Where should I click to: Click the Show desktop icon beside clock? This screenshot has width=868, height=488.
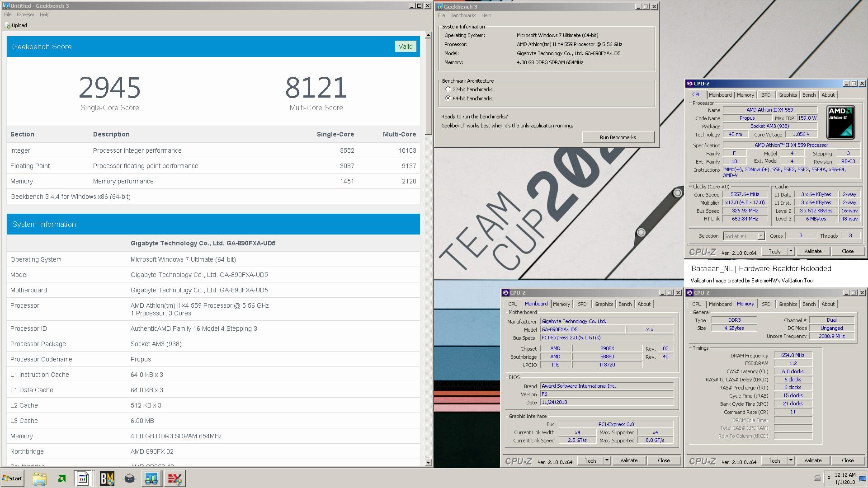[x=863, y=479]
